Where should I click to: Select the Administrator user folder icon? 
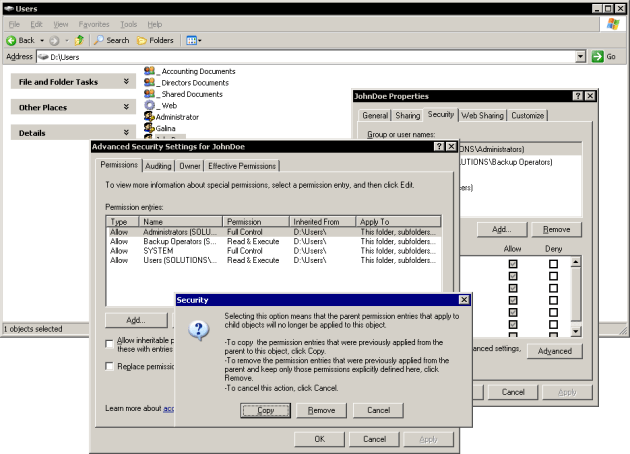pos(149,116)
